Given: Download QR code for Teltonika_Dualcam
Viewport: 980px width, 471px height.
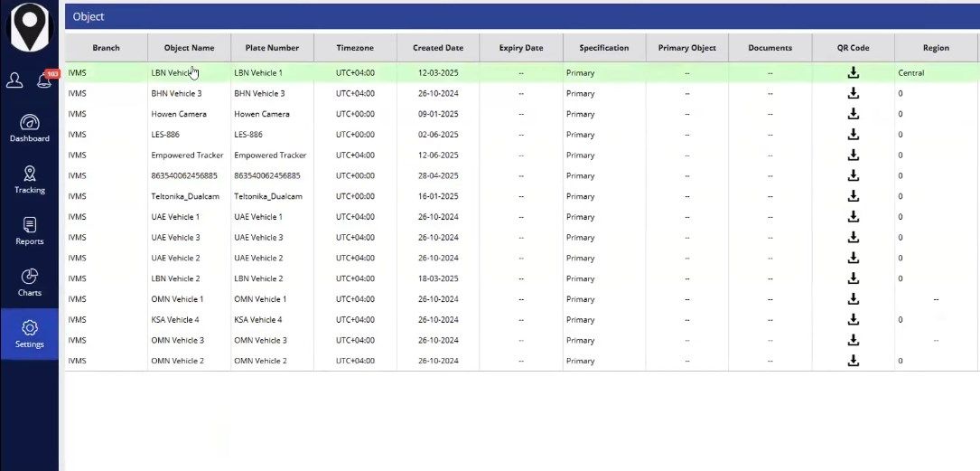Looking at the screenshot, I should (x=854, y=196).
